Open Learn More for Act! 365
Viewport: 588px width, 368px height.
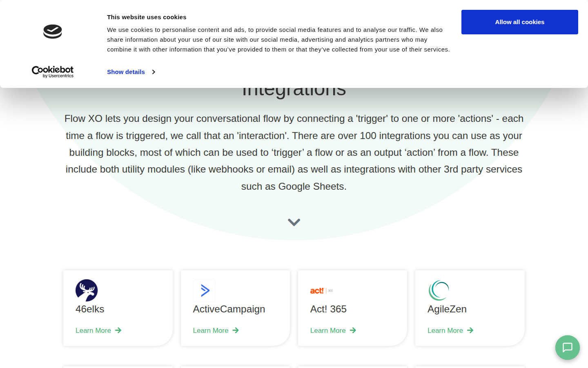point(328,330)
